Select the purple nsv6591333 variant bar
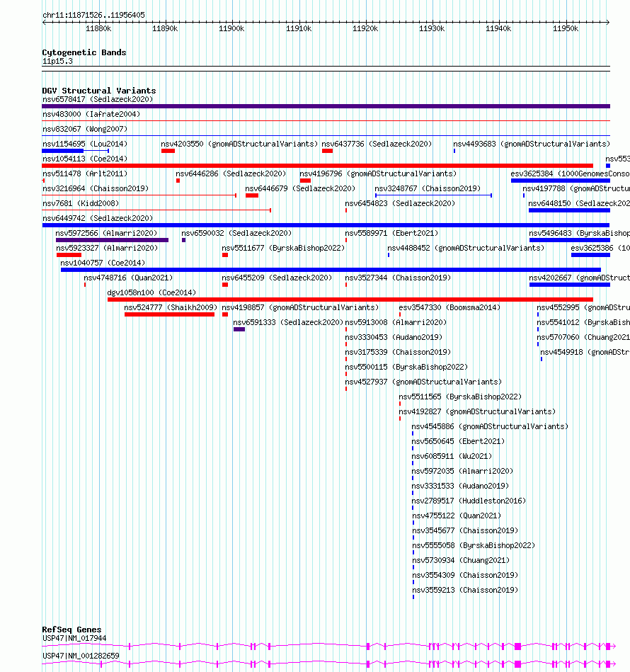Screen dimensions: 630x672 pos(239,329)
